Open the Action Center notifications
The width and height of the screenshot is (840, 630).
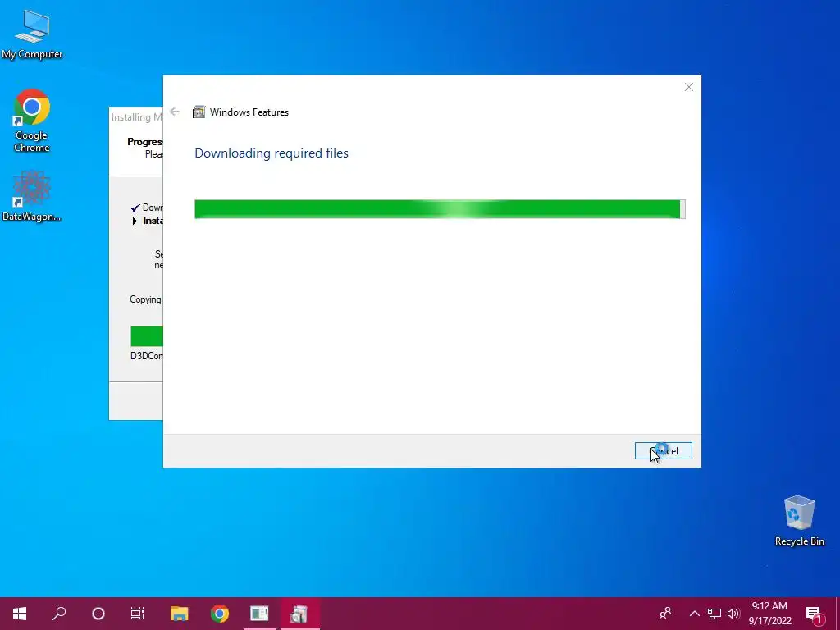[x=815, y=614]
